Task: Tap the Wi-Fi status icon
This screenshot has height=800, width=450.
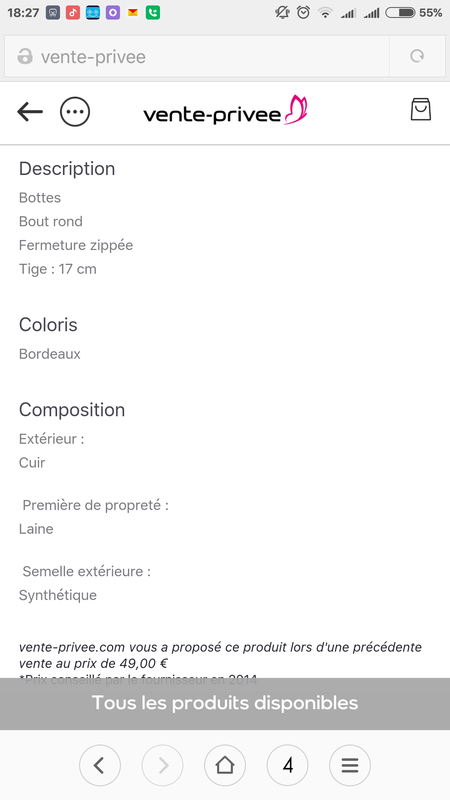Action: pos(324,13)
